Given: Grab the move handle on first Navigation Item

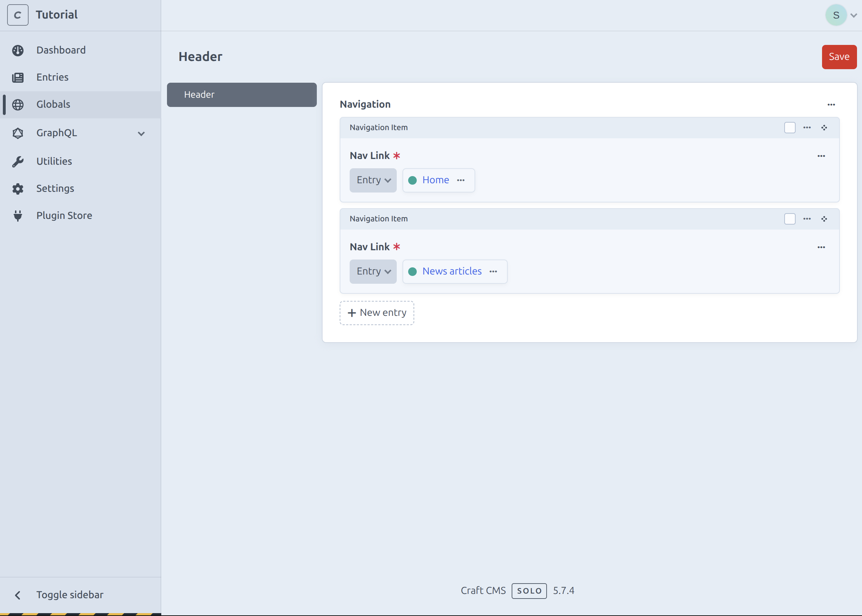Looking at the screenshot, I should (825, 128).
